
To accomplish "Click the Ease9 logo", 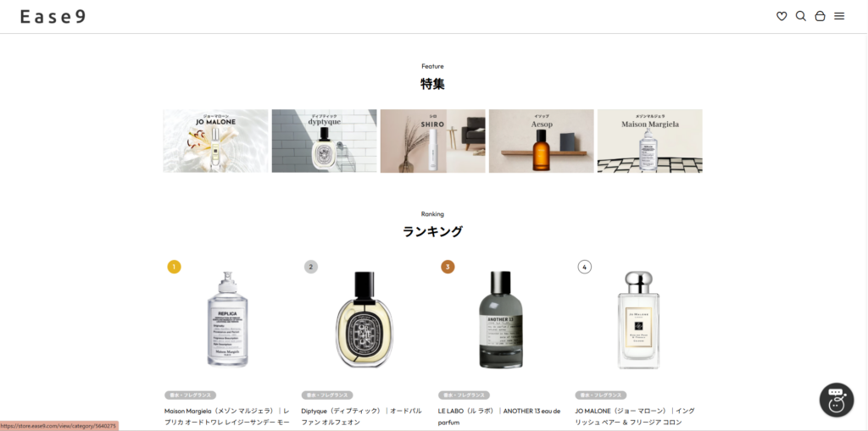I will click(x=53, y=17).
